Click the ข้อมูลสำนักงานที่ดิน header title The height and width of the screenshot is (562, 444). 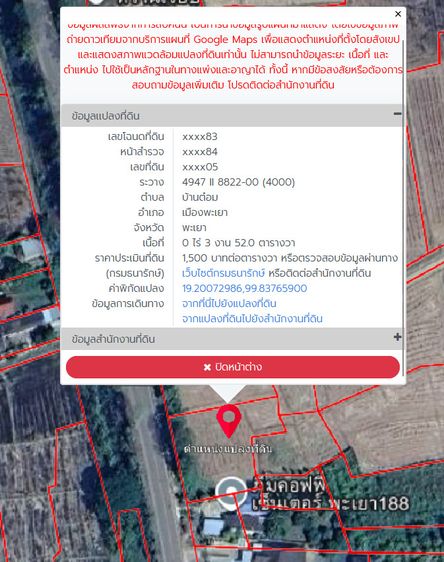[x=113, y=339]
